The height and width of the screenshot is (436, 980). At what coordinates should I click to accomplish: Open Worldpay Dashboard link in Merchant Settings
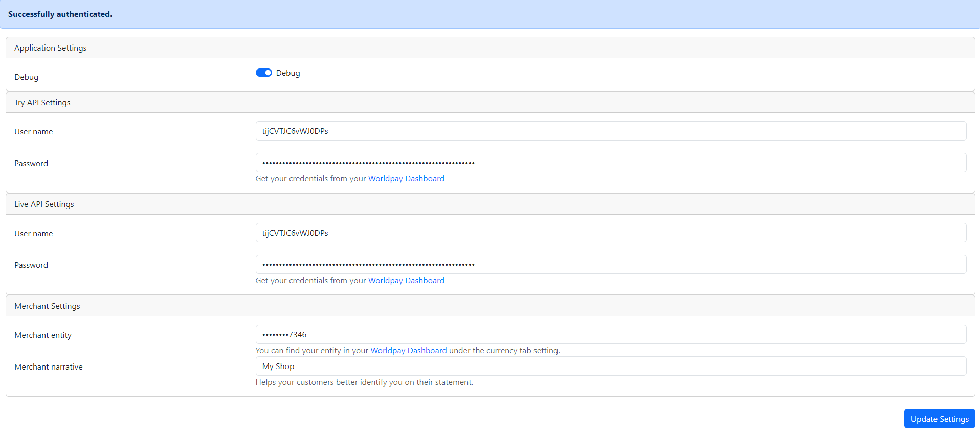408,351
